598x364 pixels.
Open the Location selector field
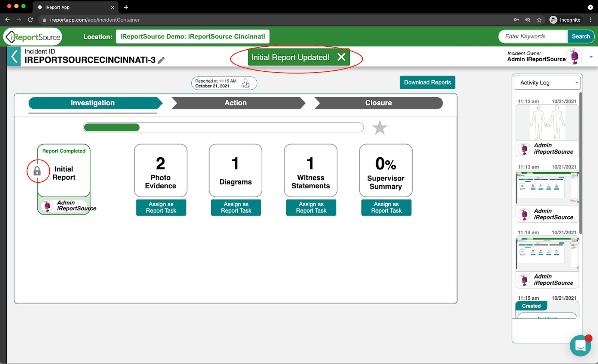click(192, 37)
